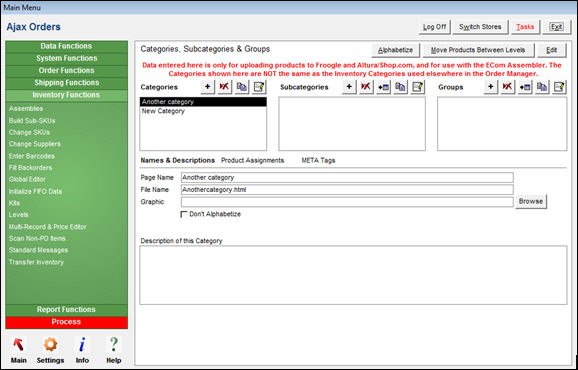Delete the selected category icon
This screenshot has height=370, width=578.
pos(224,87)
